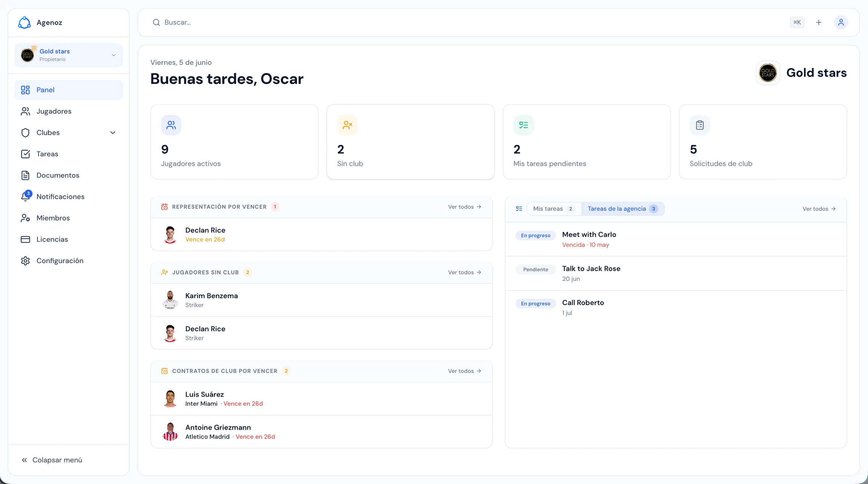Viewport: 868px width, 484px height.
Task: Click Ver todos in tasks panel
Action: [819, 209]
